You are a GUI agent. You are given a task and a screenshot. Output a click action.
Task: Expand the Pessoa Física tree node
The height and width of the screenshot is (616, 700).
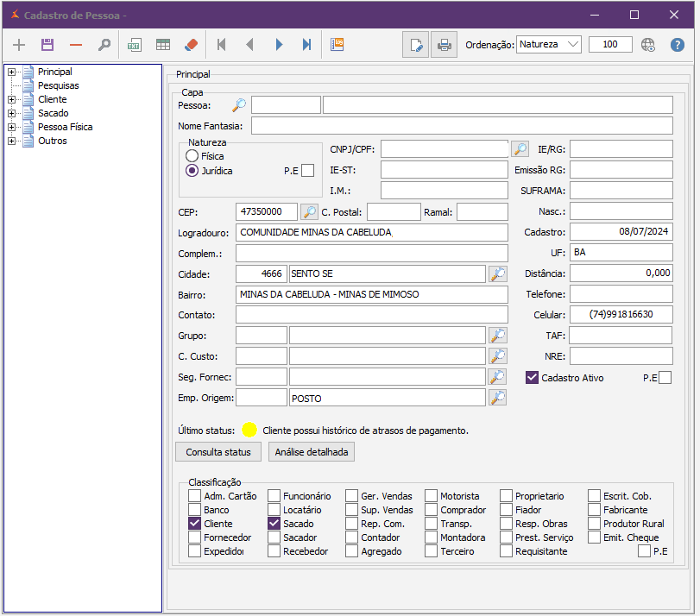[x=11, y=127]
